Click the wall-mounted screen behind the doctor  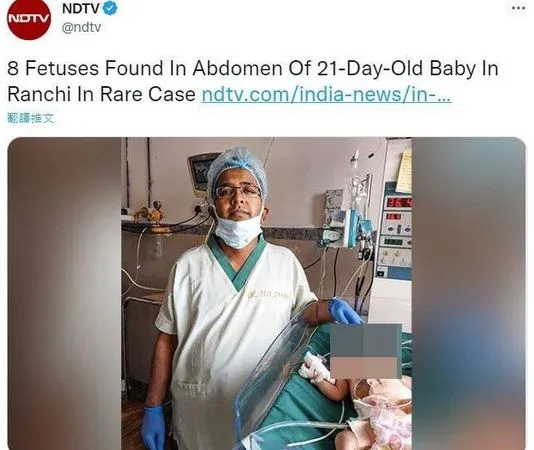(200, 173)
